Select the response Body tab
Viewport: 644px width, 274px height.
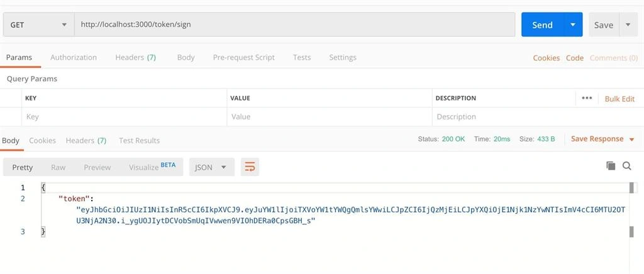click(x=11, y=140)
